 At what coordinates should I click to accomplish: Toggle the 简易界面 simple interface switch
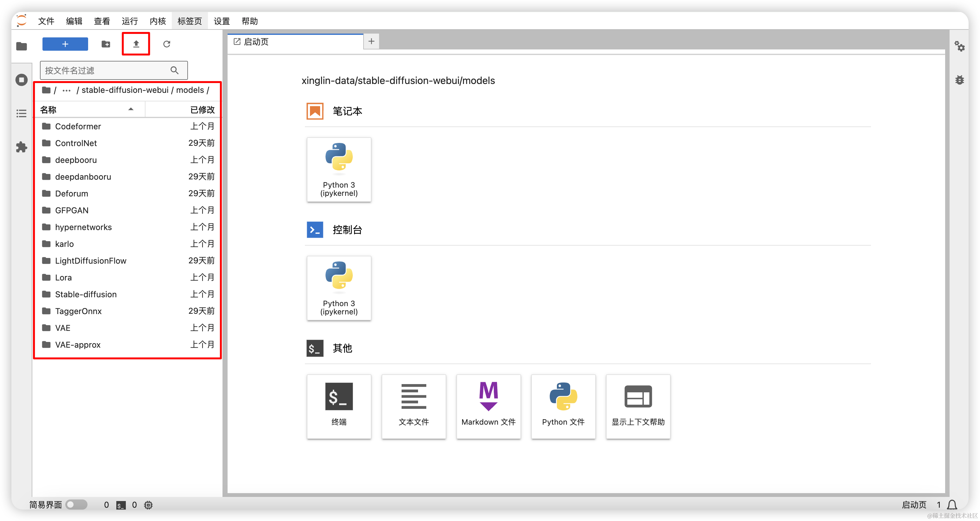point(76,505)
